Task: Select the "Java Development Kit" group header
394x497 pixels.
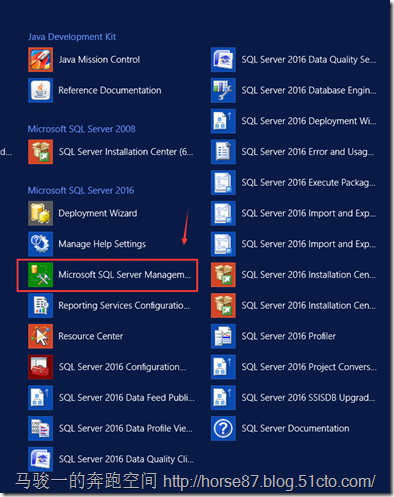Action: tap(72, 37)
